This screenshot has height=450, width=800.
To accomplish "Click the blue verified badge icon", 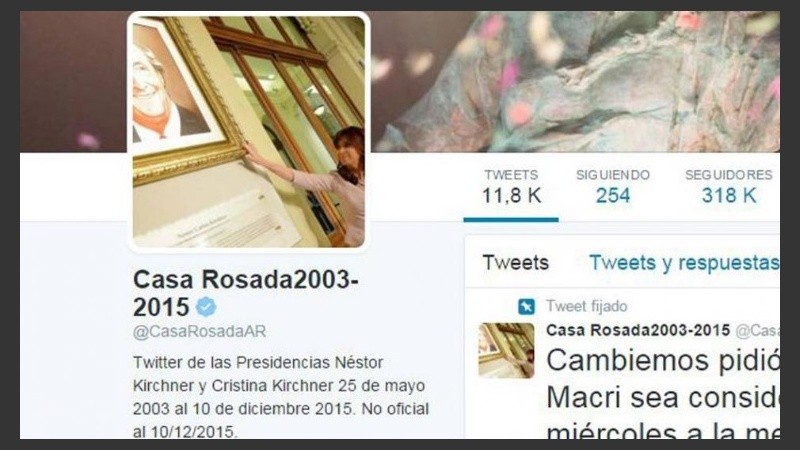I will [206, 307].
